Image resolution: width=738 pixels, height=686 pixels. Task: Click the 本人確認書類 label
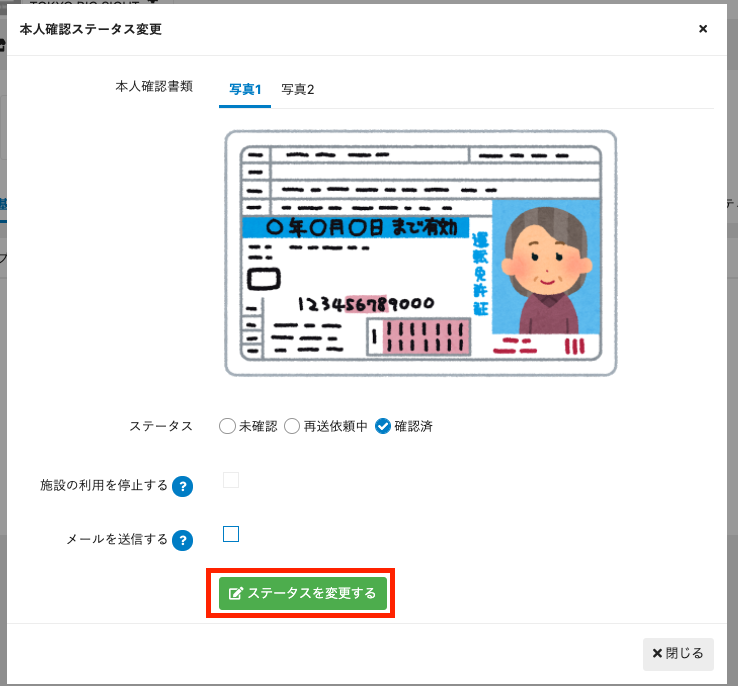154,86
